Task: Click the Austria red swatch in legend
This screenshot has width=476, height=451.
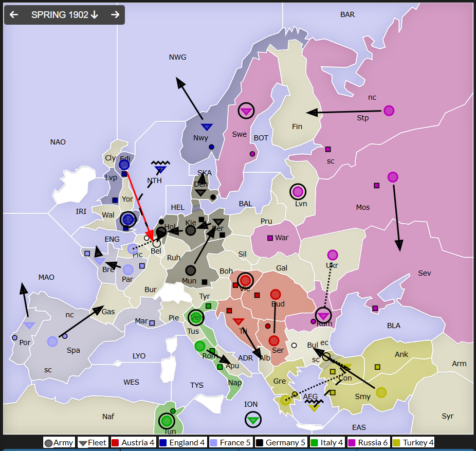Action: pyautogui.click(x=115, y=442)
